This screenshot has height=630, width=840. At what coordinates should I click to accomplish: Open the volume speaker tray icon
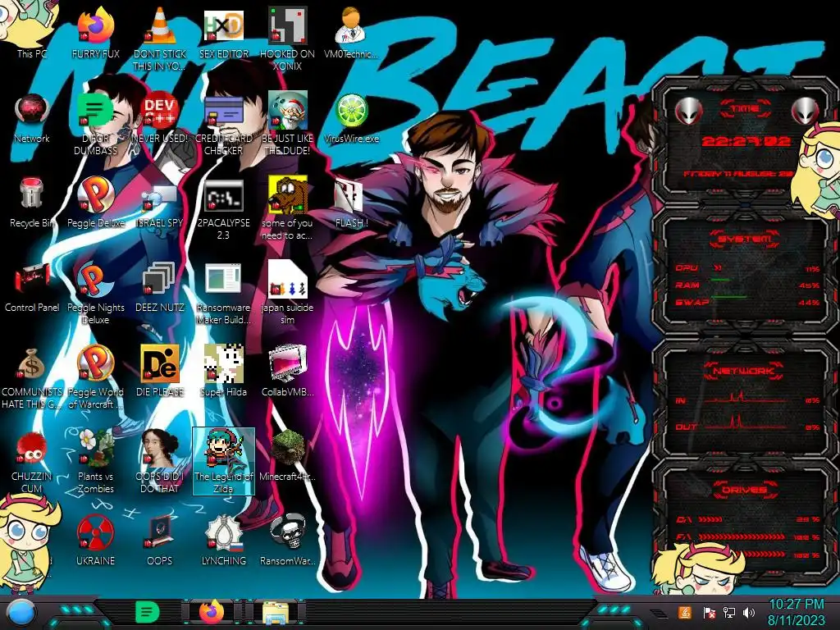tap(749, 612)
